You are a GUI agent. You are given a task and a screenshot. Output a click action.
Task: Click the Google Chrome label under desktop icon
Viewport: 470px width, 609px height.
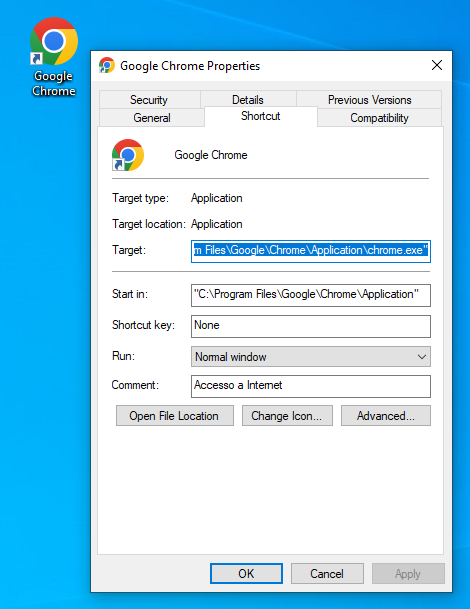tap(54, 83)
